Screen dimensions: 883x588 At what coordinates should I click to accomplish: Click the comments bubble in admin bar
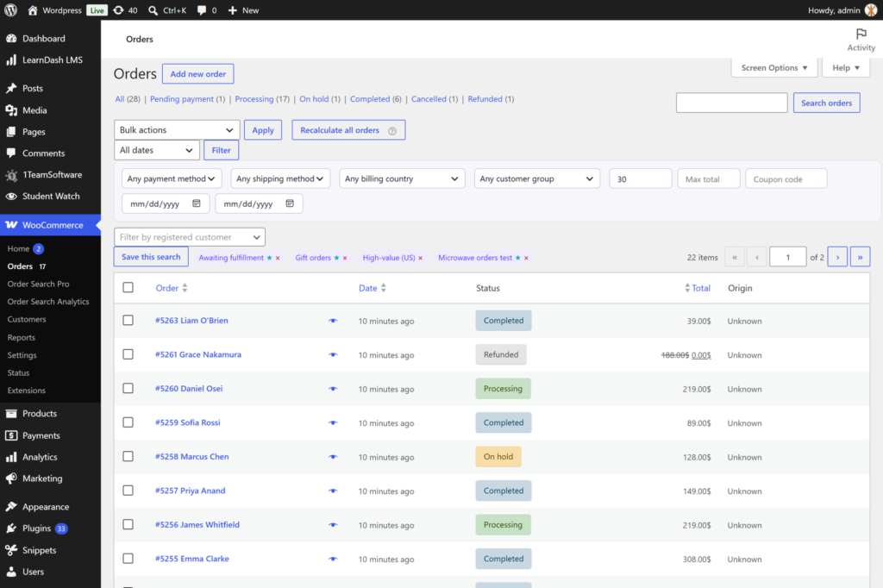click(201, 10)
